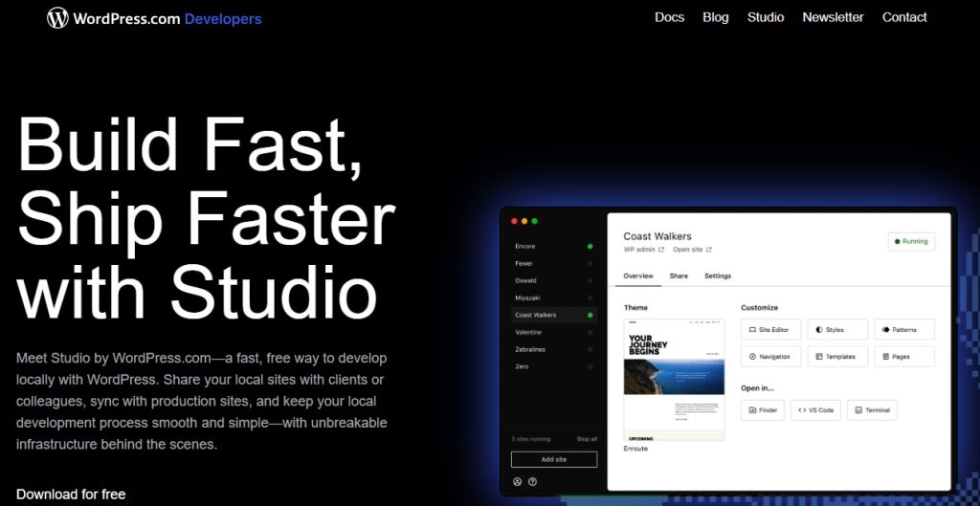Toggle the green status dot beside Encore
This screenshot has width=980, height=506.
pyautogui.click(x=590, y=246)
